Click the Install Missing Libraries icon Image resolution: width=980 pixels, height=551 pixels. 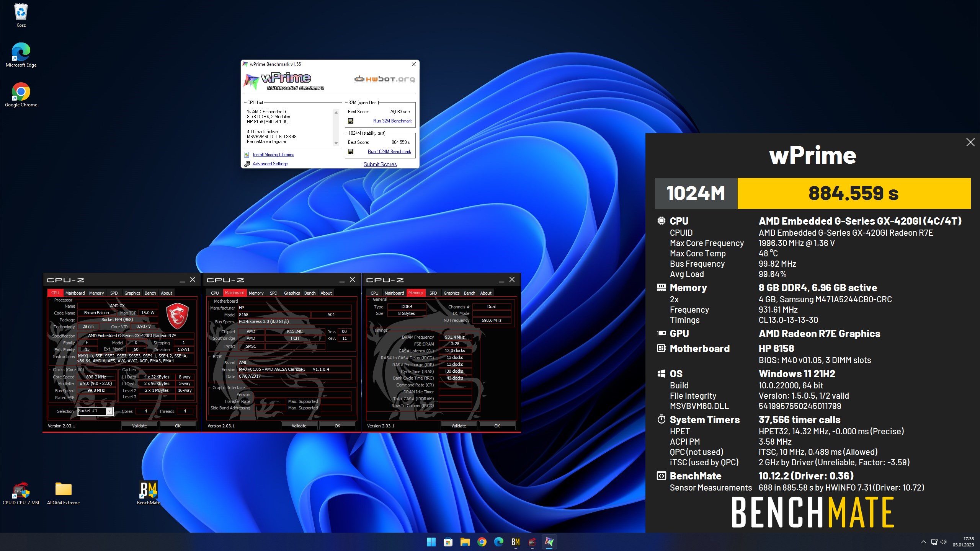[247, 155]
